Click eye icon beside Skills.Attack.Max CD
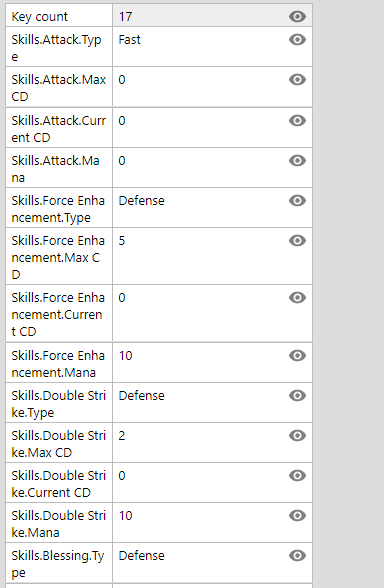 [x=297, y=80]
